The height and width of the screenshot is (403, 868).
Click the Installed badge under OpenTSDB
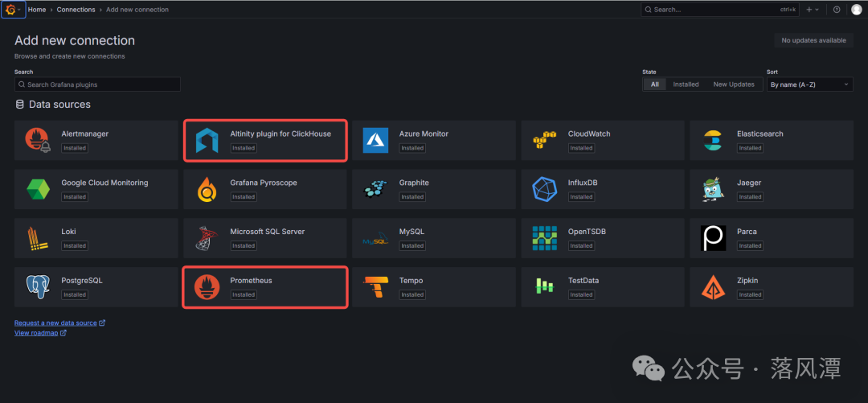581,245
